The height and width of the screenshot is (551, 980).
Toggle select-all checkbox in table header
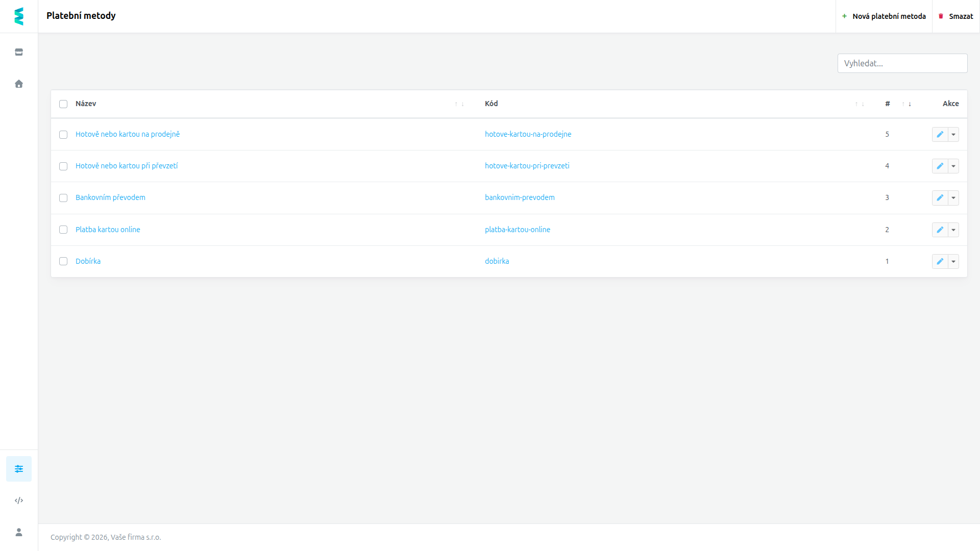(x=63, y=104)
